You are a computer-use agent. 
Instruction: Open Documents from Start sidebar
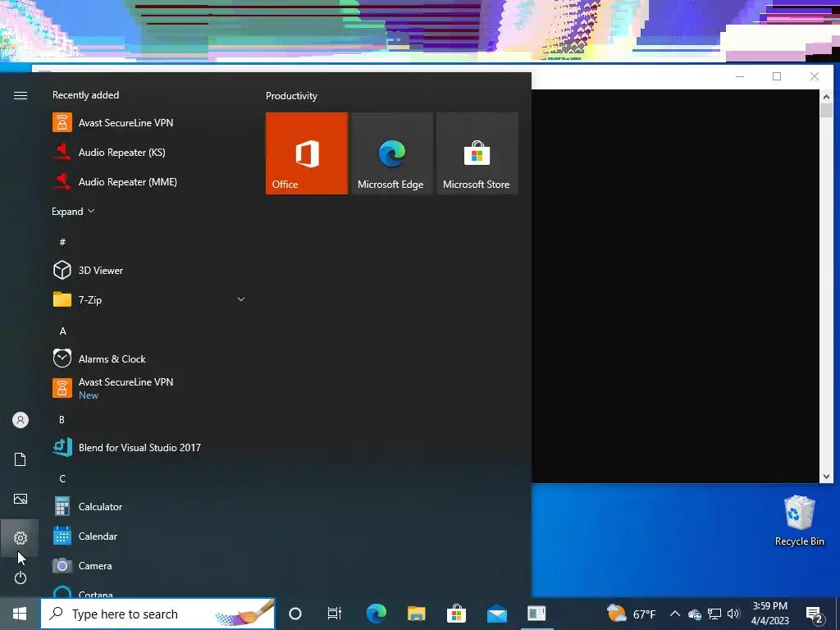tap(20, 459)
